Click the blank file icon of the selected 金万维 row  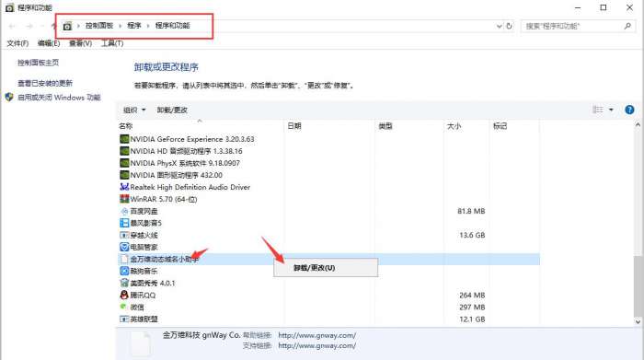click(124, 259)
